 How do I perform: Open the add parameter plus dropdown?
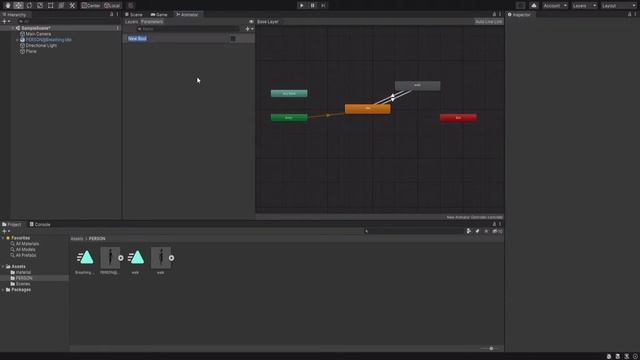click(x=249, y=29)
